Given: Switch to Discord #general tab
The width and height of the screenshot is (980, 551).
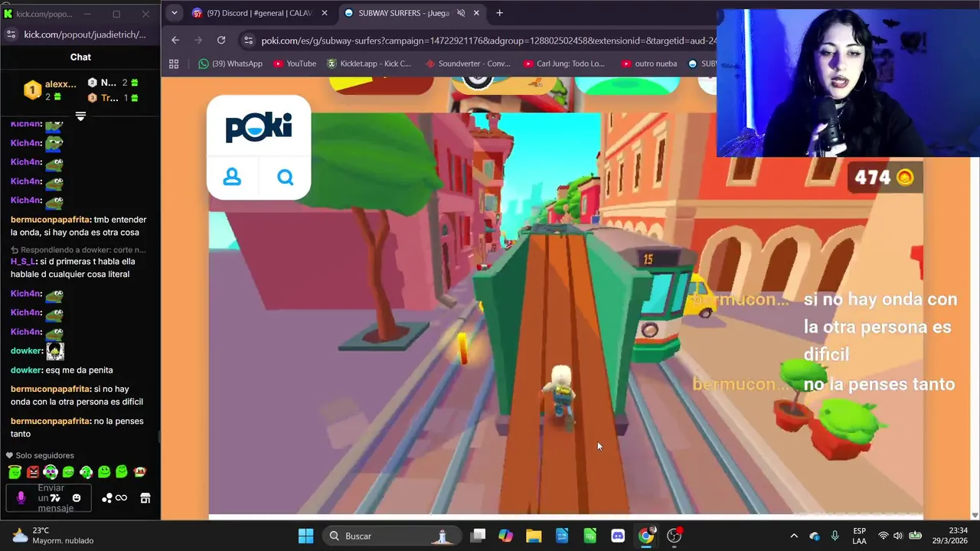Looking at the screenshot, I should (x=260, y=13).
